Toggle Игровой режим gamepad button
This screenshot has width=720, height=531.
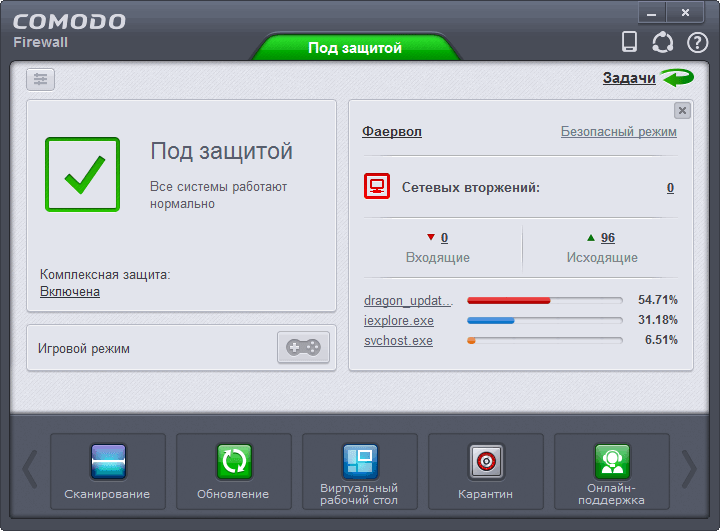pos(303,347)
